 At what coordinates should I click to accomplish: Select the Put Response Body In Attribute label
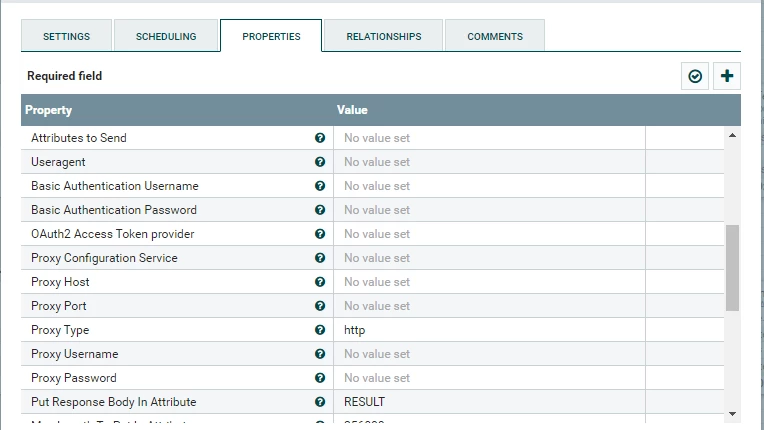click(x=114, y=402)
